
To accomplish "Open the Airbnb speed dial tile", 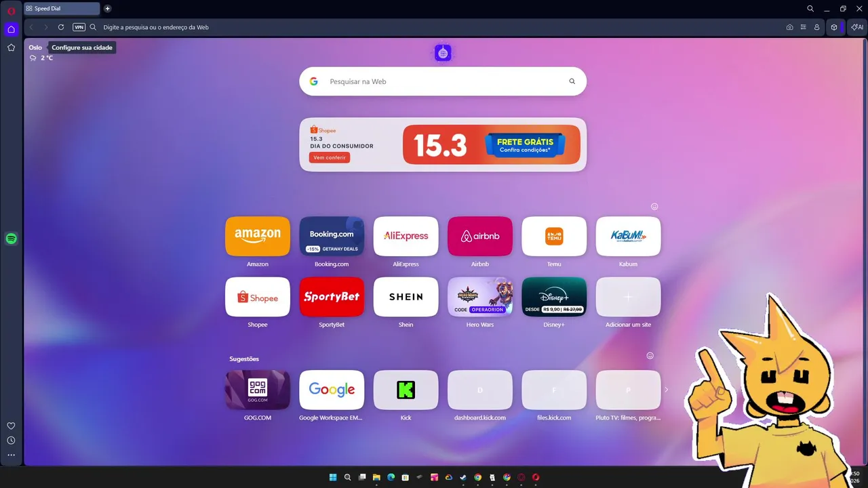I will (x=480, y=236).
